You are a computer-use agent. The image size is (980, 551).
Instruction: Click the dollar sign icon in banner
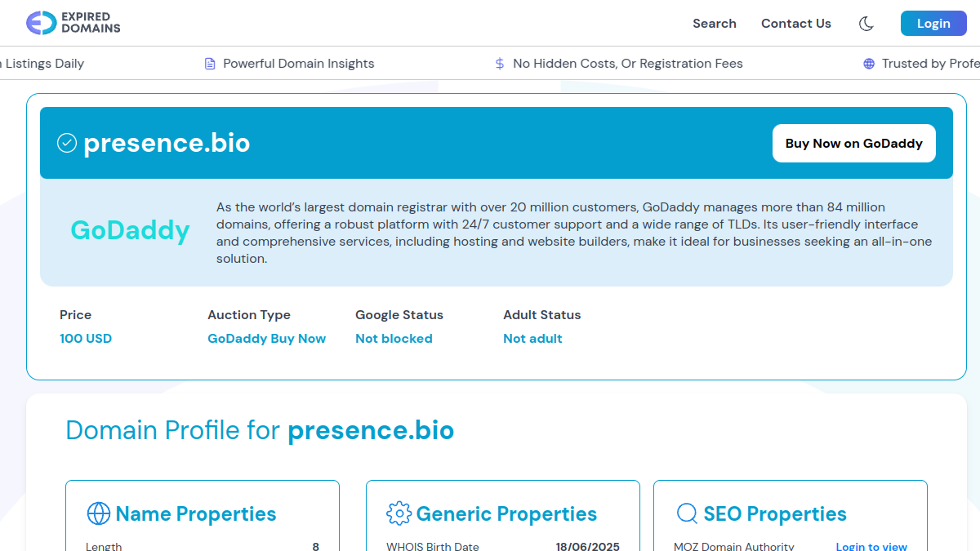pyautogui.click(x=500, y=64)
